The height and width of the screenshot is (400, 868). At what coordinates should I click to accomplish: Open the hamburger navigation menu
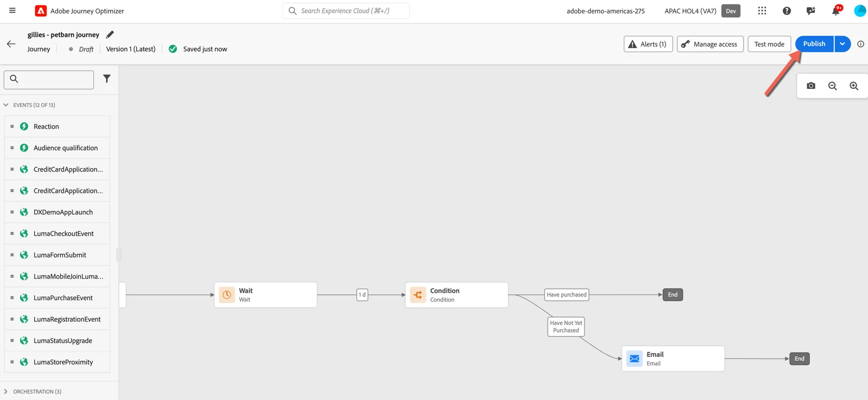[12, 11]
